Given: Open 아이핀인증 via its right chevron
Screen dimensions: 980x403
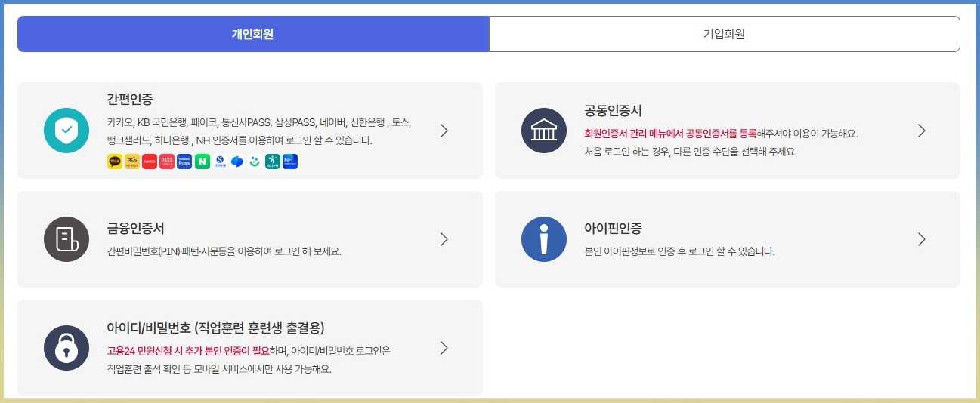Looking at the screenshot, I should point(922,239).
